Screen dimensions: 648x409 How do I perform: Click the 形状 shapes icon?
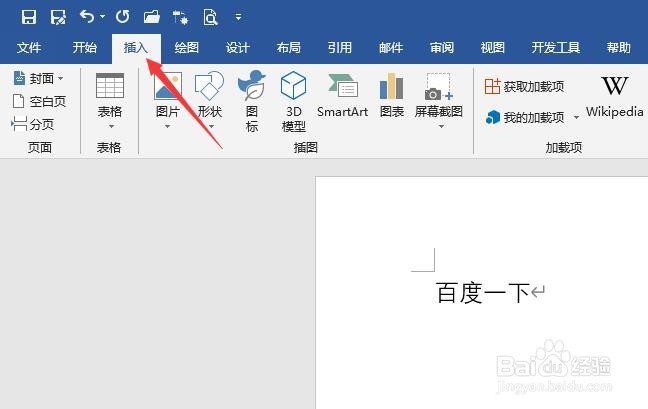point(210,86)
